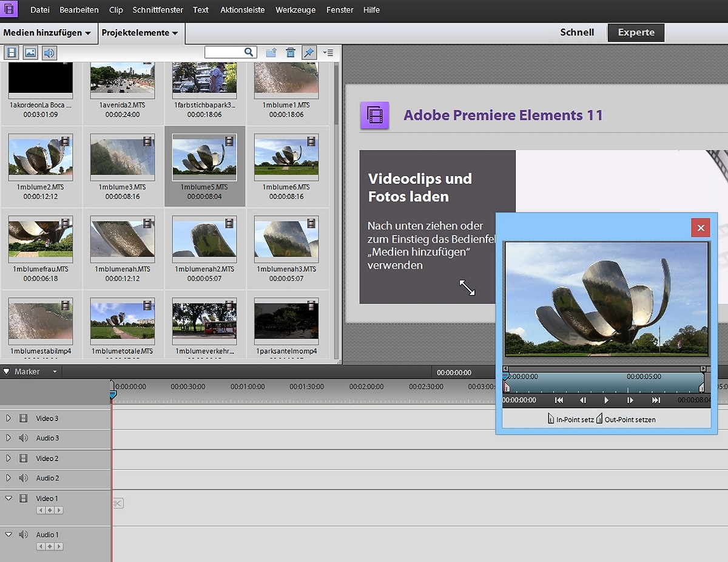This screenshot has width=728, height=562.
Task: Toggle the still image filter button
Action: point(30,53)
